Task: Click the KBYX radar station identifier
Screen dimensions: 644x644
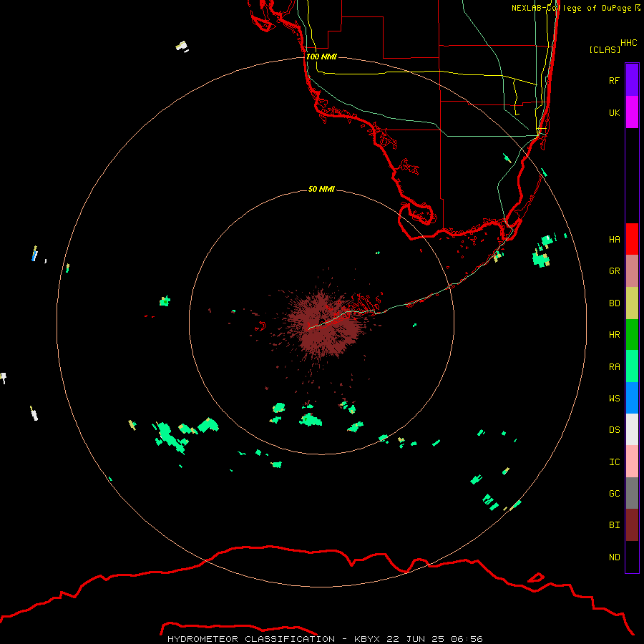Action: pos(367,639)
